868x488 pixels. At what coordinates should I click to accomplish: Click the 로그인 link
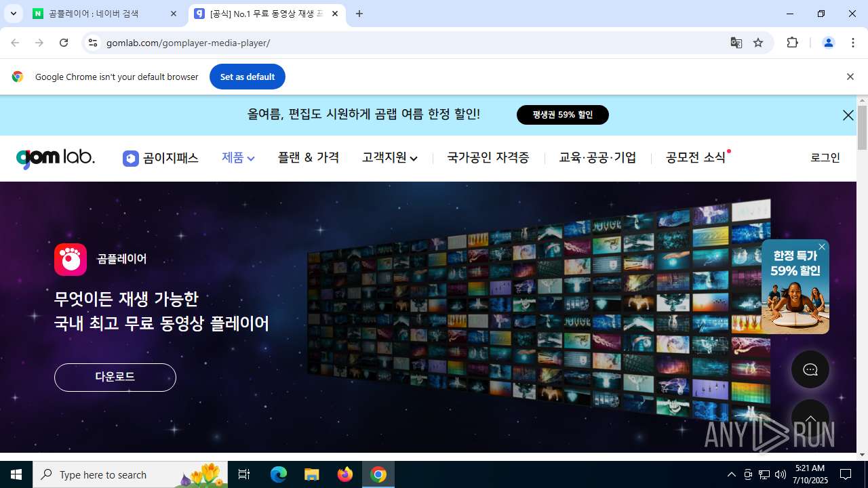(825, 158)
